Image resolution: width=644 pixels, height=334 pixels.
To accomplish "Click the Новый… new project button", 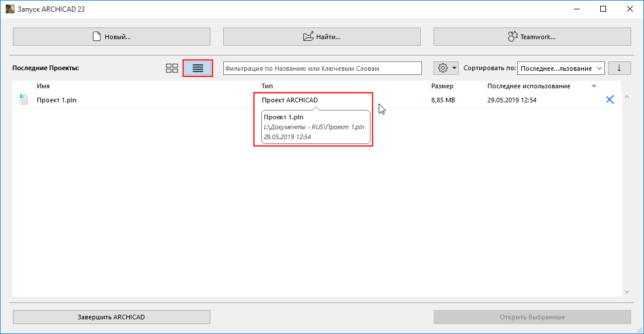I will 111,37.
